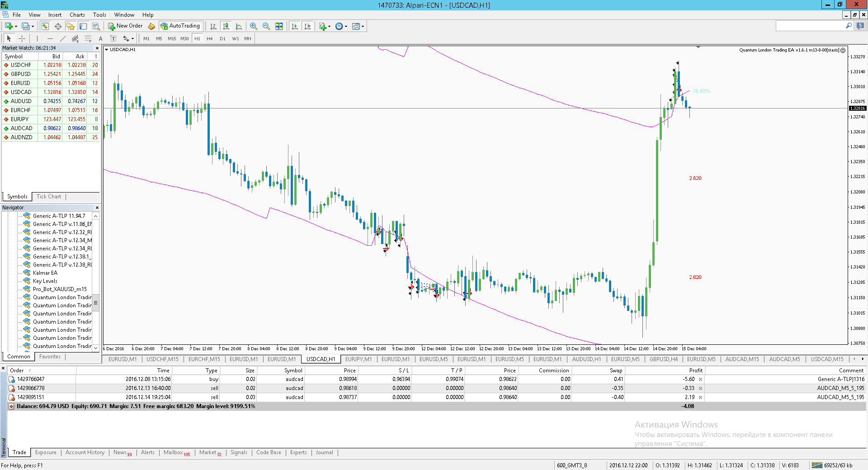868x470 pixels.
Task: Close the Market Watch panel
Action: click(97, 48)
